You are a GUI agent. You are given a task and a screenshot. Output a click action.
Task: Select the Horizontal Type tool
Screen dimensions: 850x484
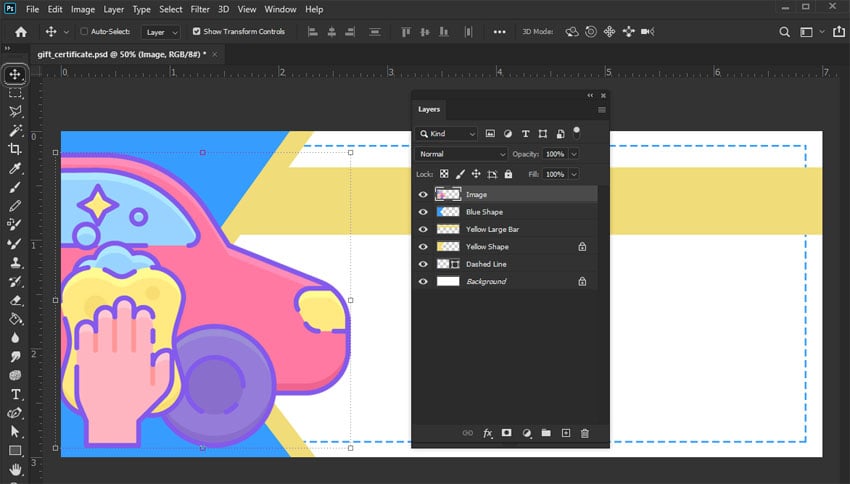[15, 394]
